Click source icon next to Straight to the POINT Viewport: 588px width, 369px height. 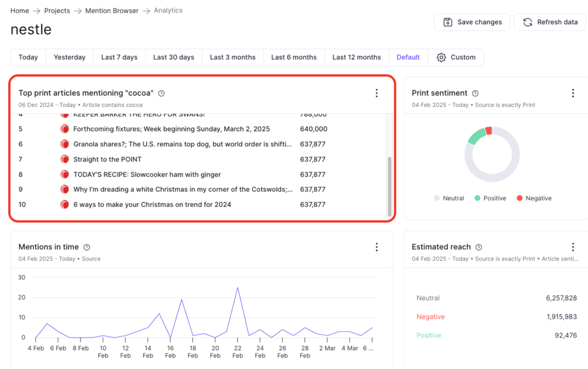coord(65,159)
